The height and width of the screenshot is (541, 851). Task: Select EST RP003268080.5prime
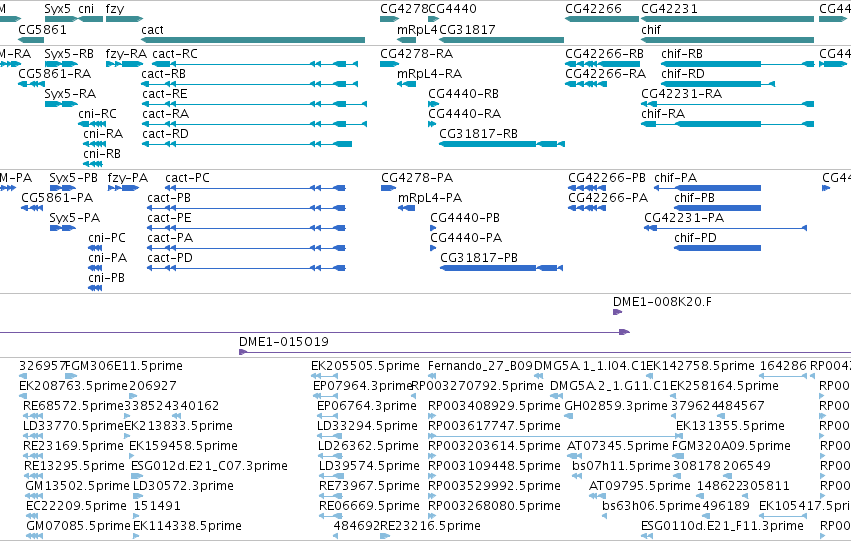[x=433, y=515]
